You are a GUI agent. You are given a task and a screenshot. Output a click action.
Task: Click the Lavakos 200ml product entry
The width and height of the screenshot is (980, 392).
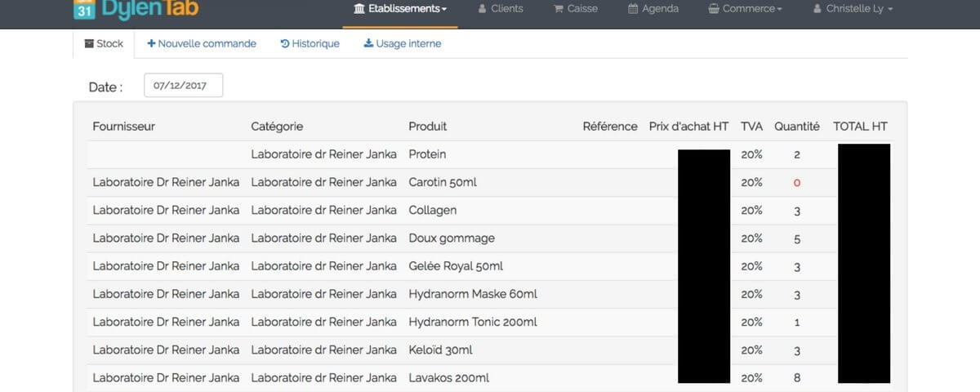coord(449,378)
